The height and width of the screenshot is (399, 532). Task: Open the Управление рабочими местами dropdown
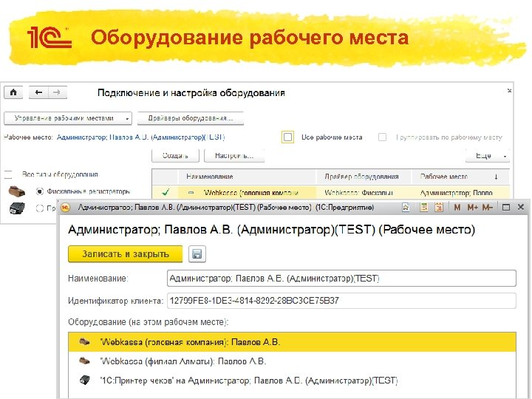[68, 118]
